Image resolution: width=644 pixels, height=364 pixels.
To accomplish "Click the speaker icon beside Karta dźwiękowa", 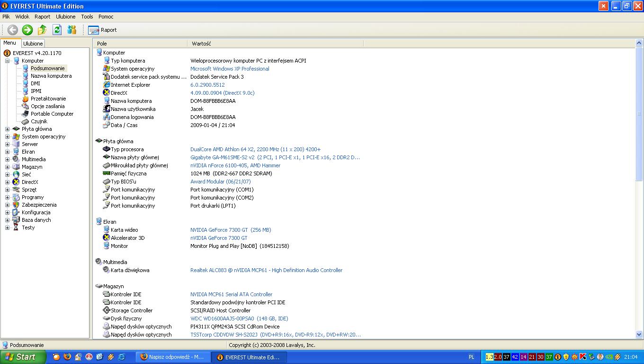I will point(107,270).
